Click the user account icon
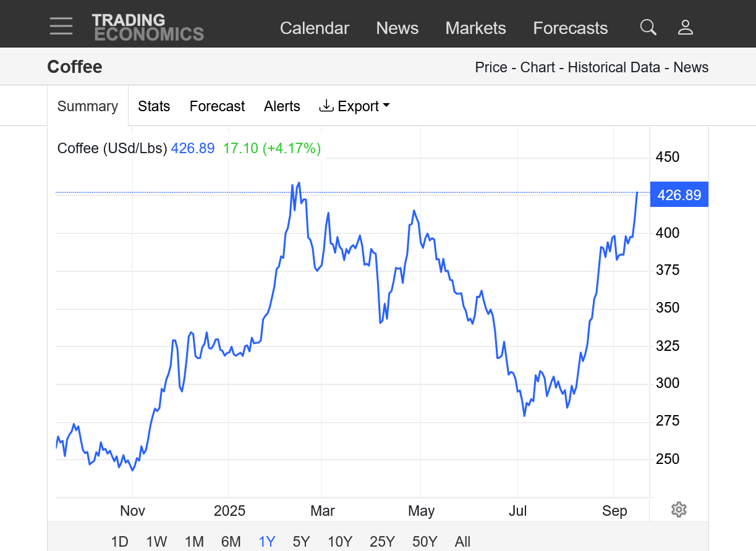 click(685, 27)
